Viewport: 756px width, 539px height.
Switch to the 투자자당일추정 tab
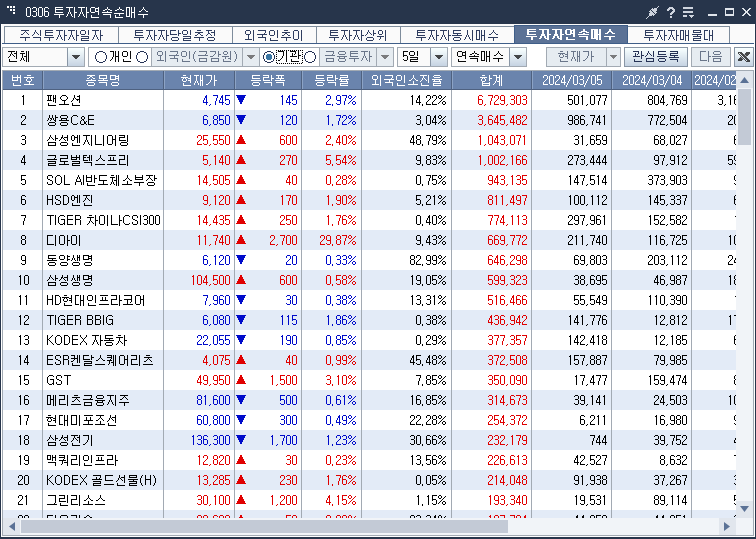coord(175,35)
